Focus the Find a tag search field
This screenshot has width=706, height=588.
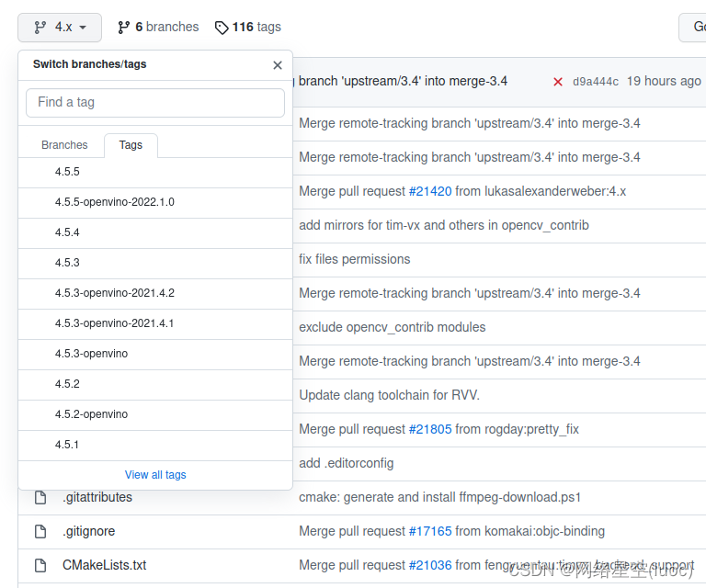point(155,103)
